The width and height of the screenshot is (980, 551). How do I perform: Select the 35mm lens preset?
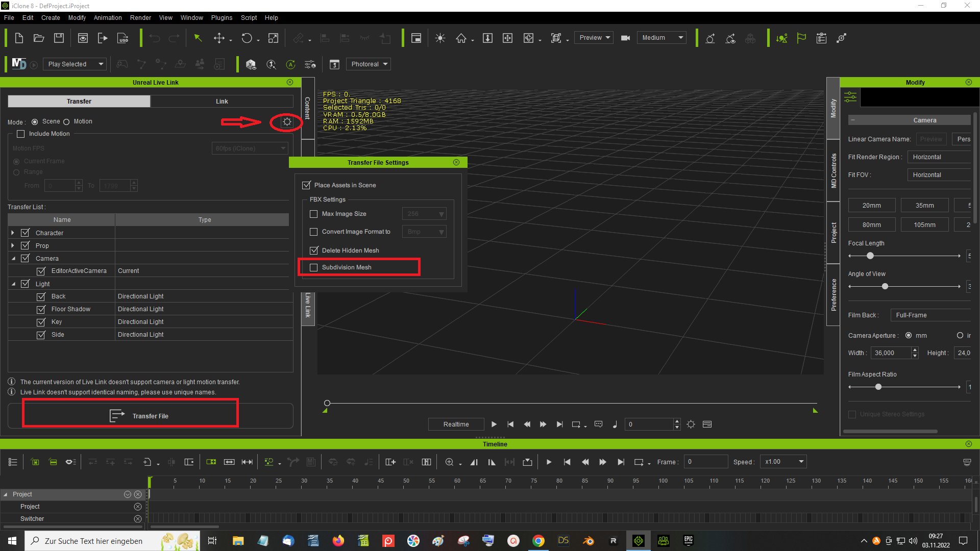coord(925,206)
